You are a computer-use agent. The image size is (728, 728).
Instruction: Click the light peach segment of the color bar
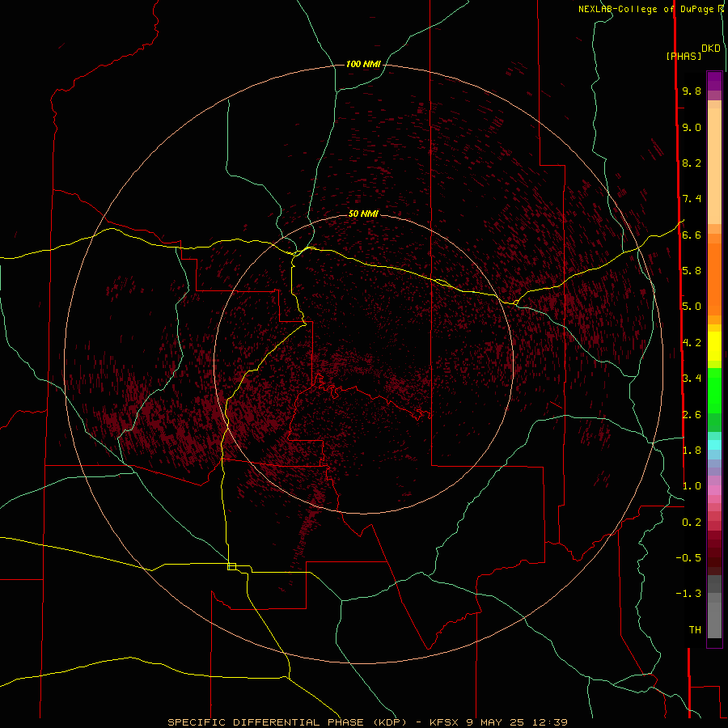click(x=714, y=166)
